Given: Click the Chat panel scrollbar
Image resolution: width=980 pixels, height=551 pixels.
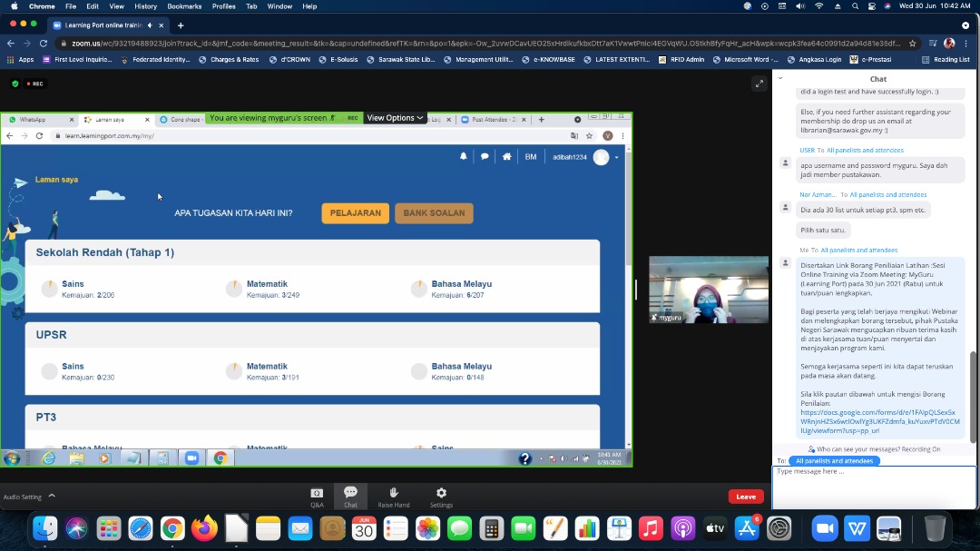Looking at the screenshot, I should click(x=973, y=398).
